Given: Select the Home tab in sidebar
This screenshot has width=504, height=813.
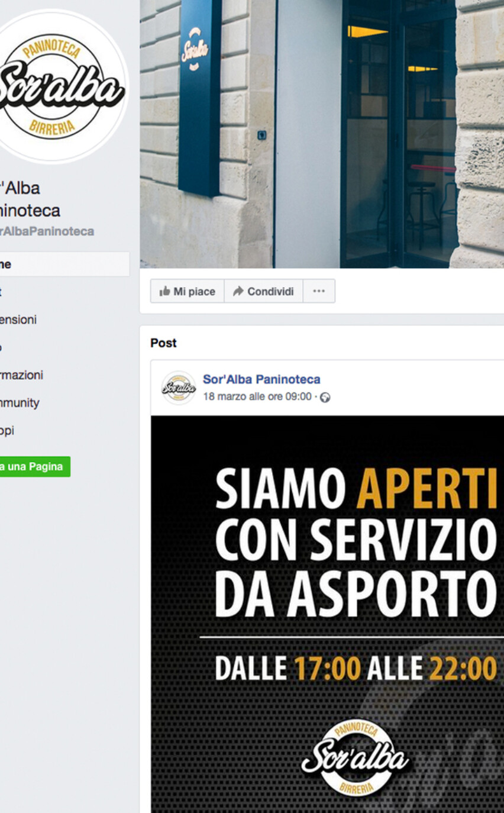Looking at the screenshot, I should [64, 264].
